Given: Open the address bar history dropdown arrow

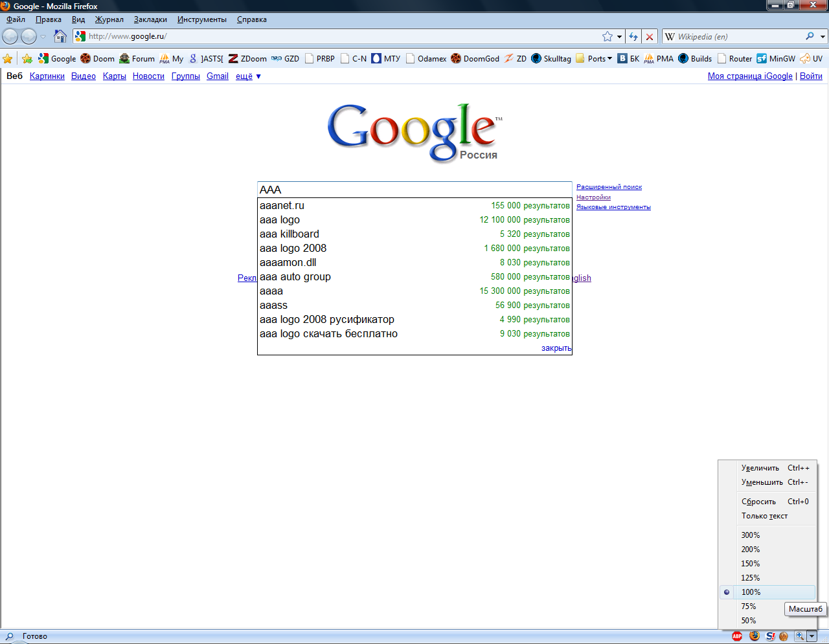Looking at the screenshot, I should 620,36.
